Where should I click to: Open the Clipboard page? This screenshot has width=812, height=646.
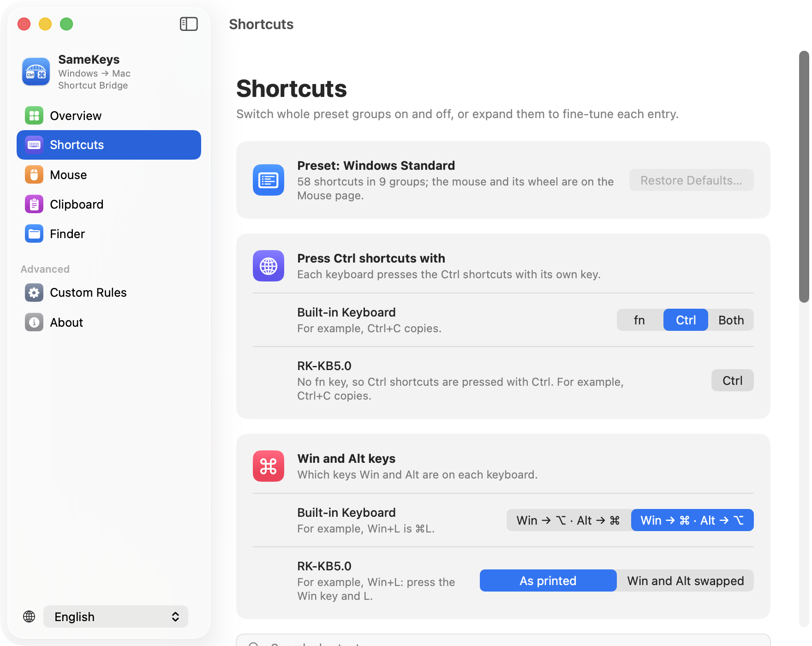(109, 204)
